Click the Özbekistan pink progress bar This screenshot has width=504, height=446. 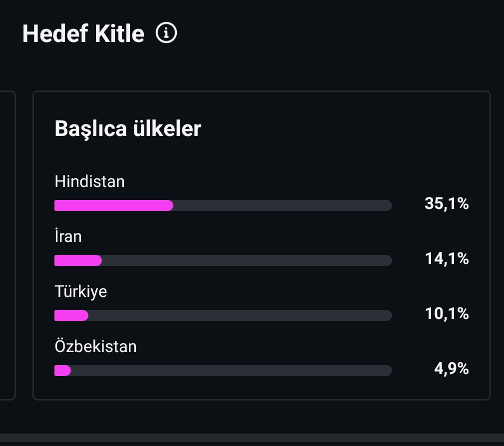62,370
